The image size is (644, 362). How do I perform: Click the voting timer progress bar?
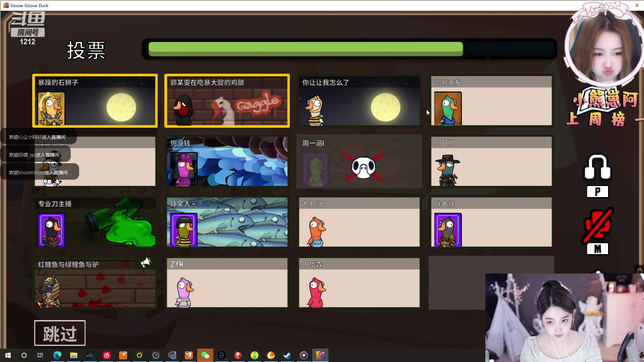pyautogui.click(x=349, y=49)
